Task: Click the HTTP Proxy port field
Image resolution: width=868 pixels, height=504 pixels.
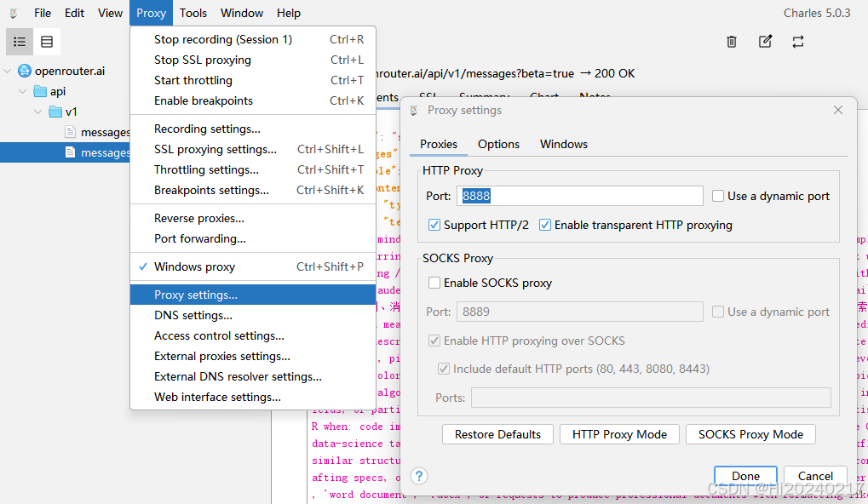Action: point(579,196)
